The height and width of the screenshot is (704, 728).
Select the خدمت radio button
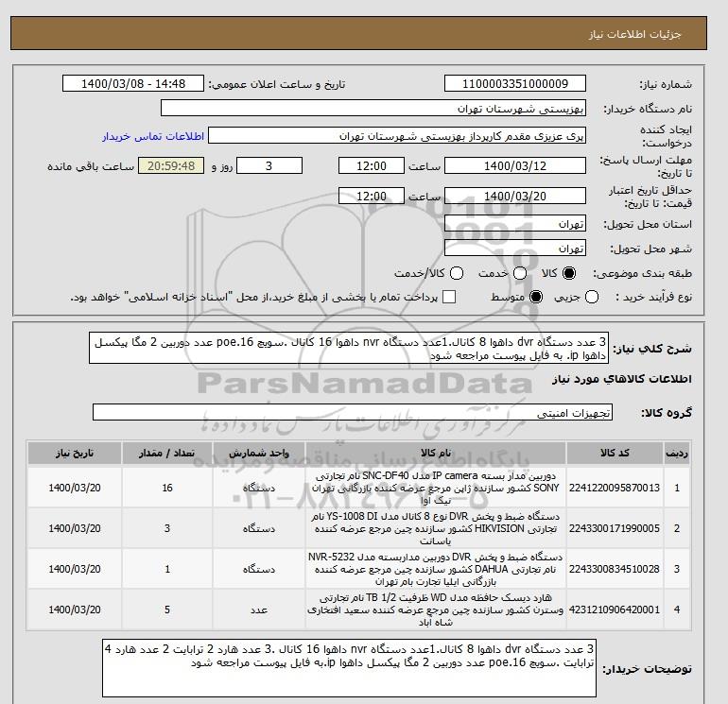pos(520,273)
